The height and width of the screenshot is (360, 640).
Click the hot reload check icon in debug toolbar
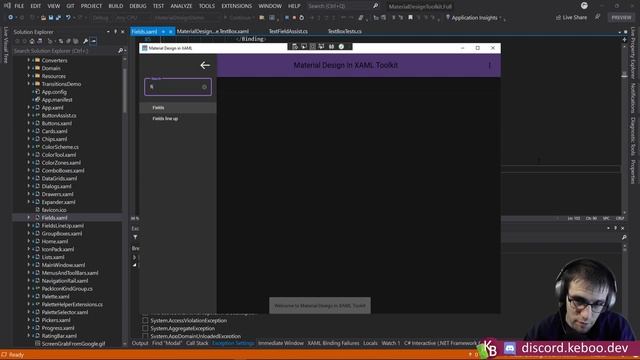(341, 47)
